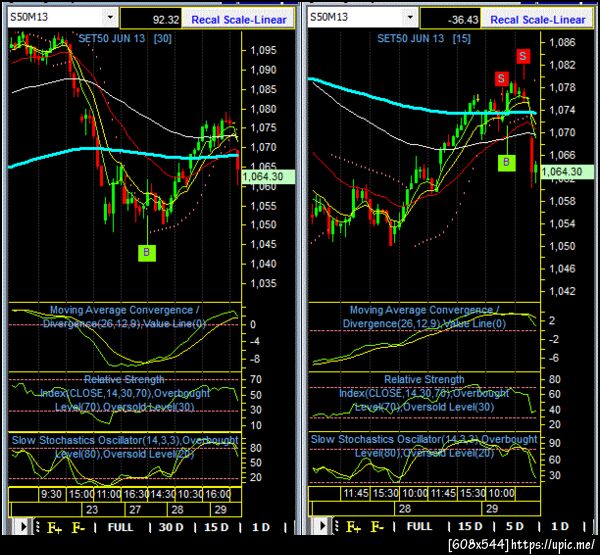Select 5 D range in right chart
The height and width of the screenshot is (555, 600).
coord(515,527)
